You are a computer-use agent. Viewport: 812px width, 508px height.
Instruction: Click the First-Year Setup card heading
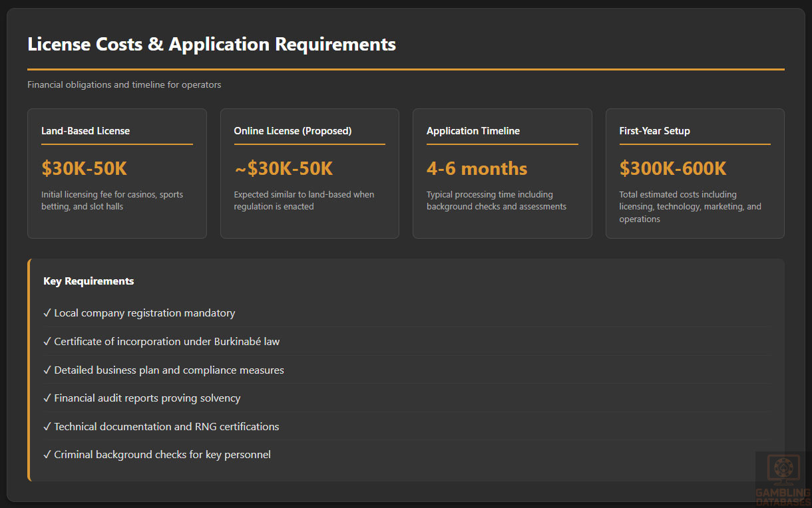[x=654, y=131]
